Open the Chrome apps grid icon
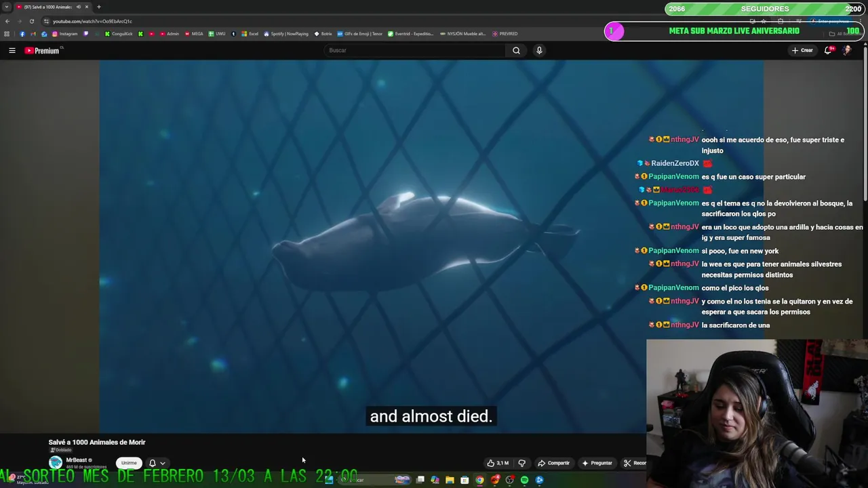 (7, 34)
